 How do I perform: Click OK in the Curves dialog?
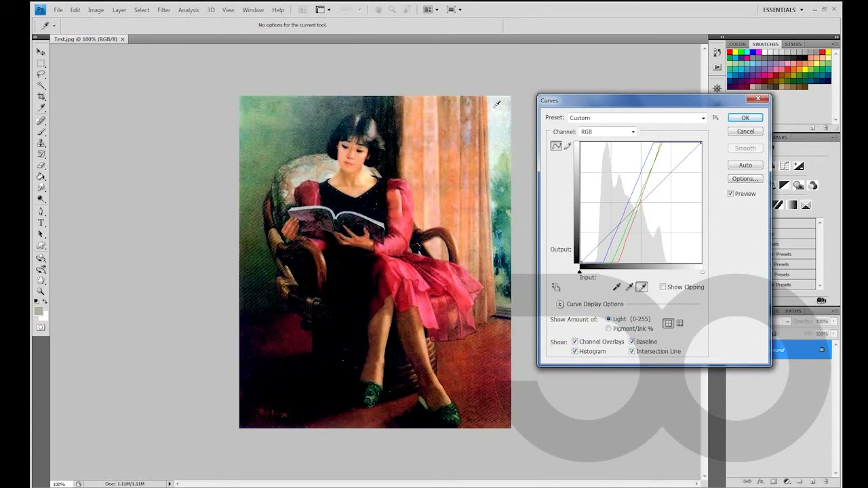pyautogui.click(x=745, y=118)
